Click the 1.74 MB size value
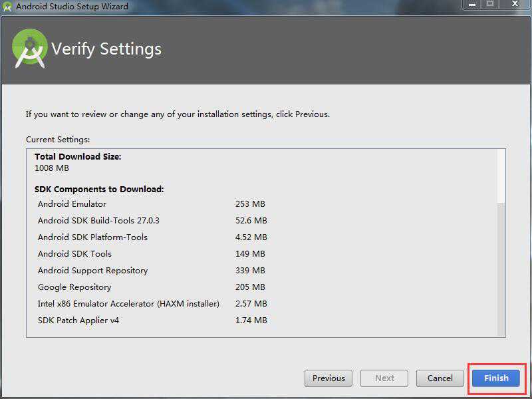This screenshot has height=399, width=532. point(251,321)
